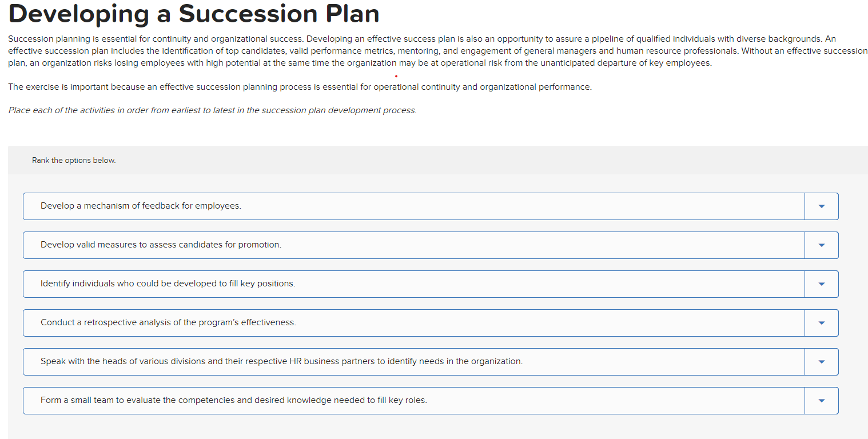Click the "Developing a Succession Plan" heading
The image size is (868, 439).
(193, 14)
